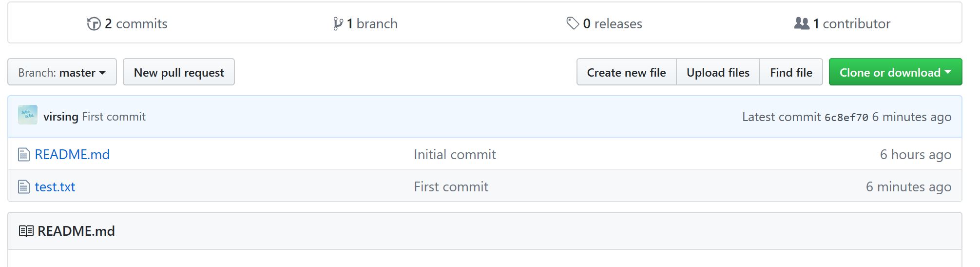The height and width of the screenshot is (267, 980).
Task: Click the Upload files button
Action: pos(718,72)
